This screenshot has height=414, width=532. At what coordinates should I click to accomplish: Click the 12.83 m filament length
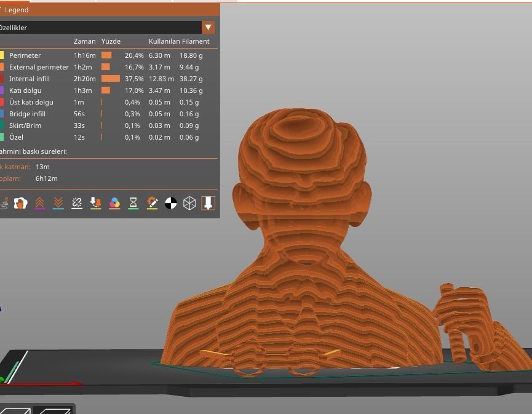(x=161, y=79)
